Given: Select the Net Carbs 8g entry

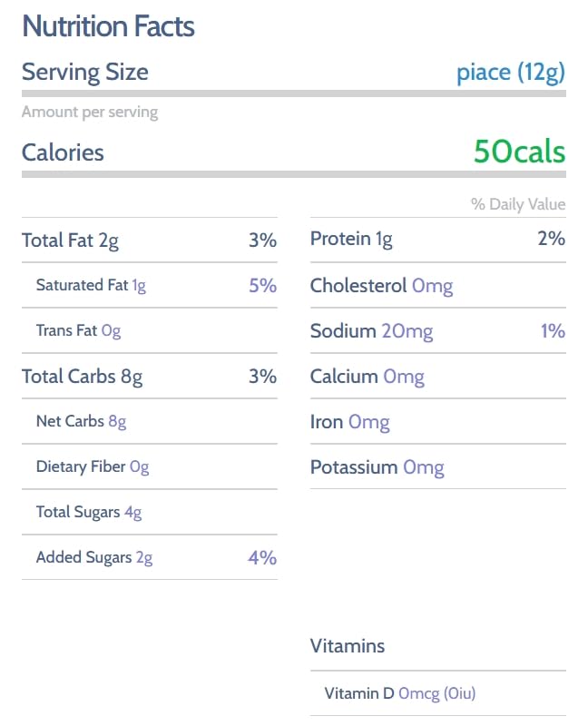Looking at the screenshot, I should click(81, 422).
